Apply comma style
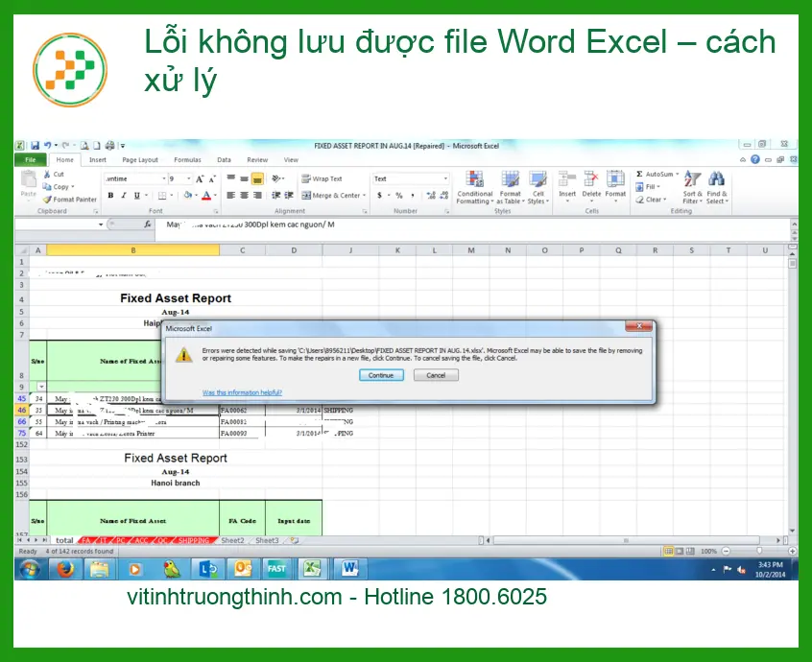The width and height of the screenshot is (812, 662). pos(412,195)
